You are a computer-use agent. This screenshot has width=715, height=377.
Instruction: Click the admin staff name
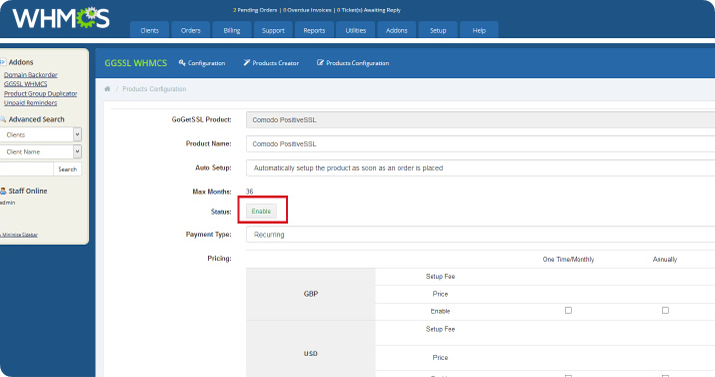click(7, 202)
